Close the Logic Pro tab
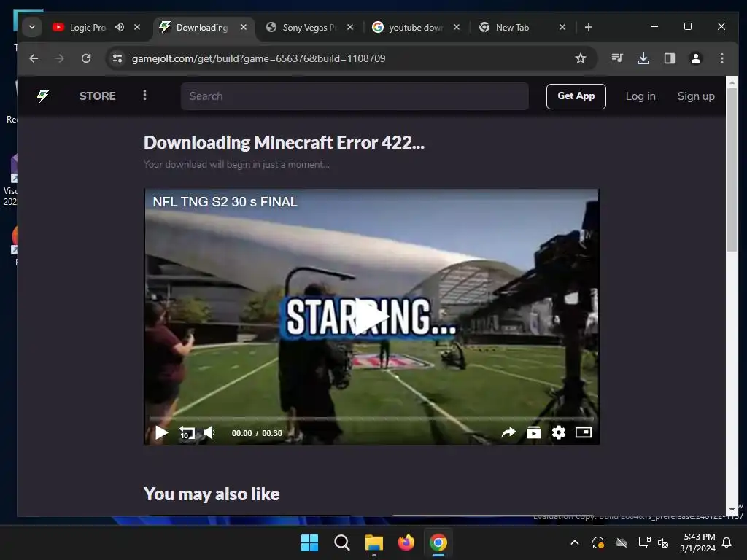747x560 pixels. (137, 27)
